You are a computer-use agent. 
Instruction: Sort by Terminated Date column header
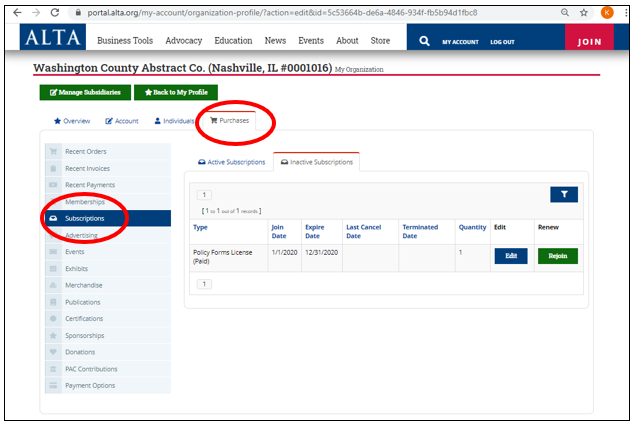420,231
